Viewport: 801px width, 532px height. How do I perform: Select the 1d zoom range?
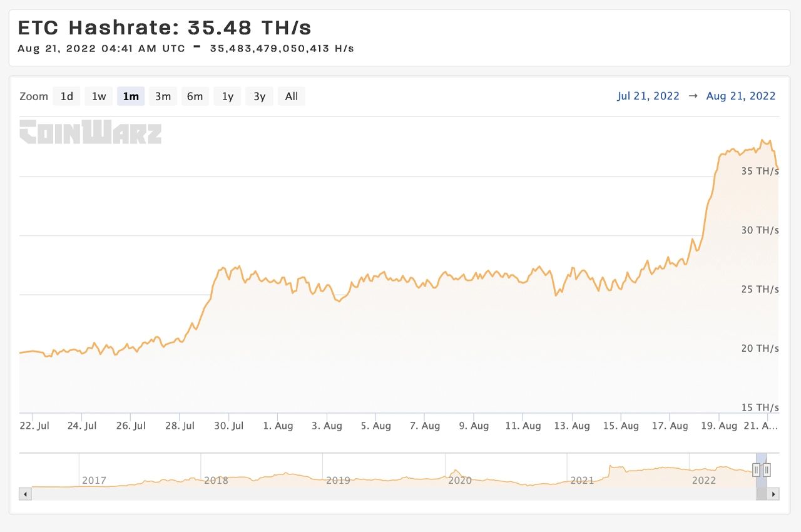point(66,96)
